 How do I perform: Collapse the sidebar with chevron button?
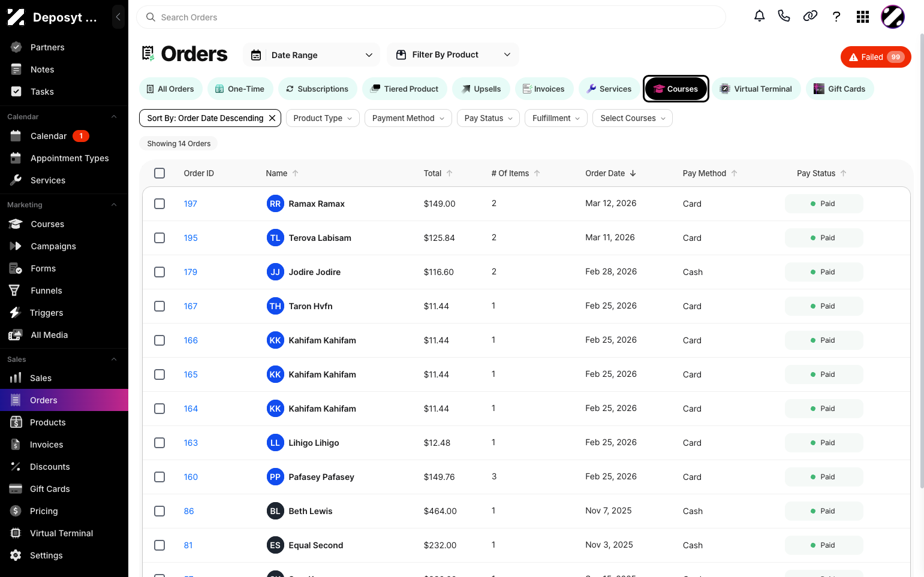point(118,17)
